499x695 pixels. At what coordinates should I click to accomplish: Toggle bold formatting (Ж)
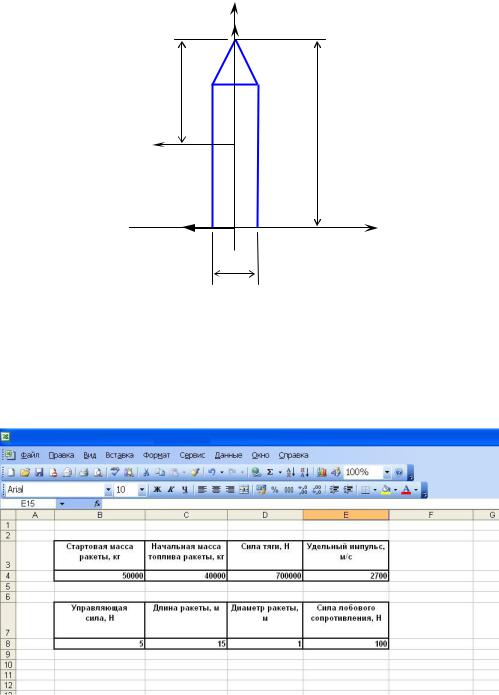[x=157, y=490]
